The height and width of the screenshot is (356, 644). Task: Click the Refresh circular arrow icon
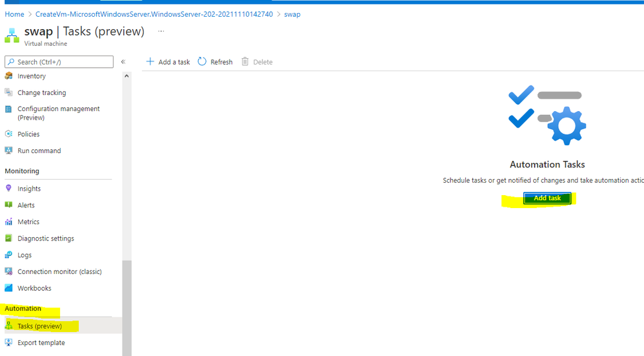click(202, 61)
